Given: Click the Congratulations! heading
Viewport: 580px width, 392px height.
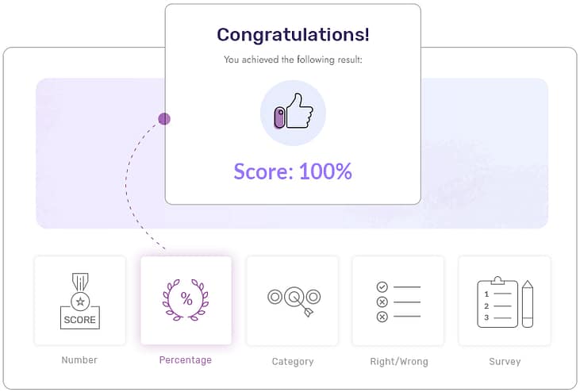Looking at the screenshot, I should [293, 35].
